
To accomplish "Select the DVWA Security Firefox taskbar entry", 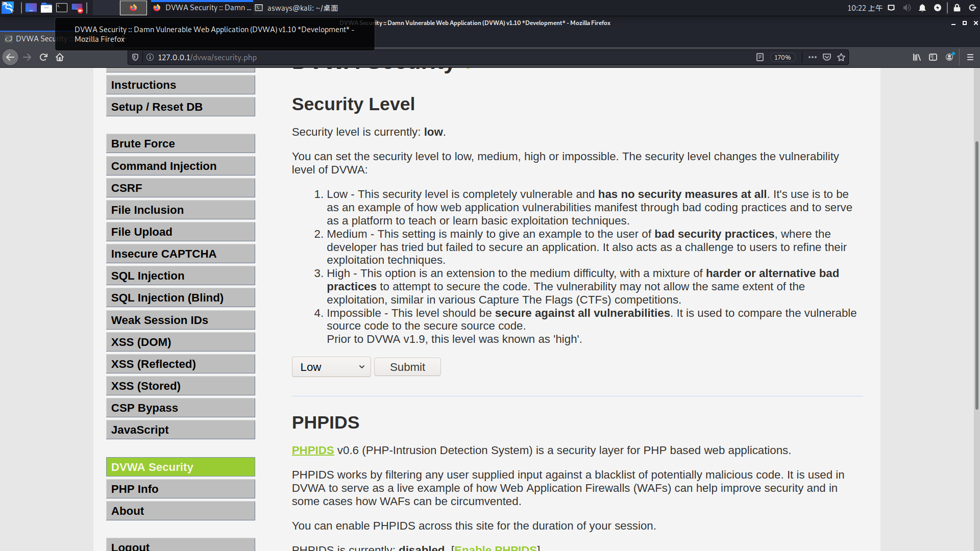I will (202, 8).
